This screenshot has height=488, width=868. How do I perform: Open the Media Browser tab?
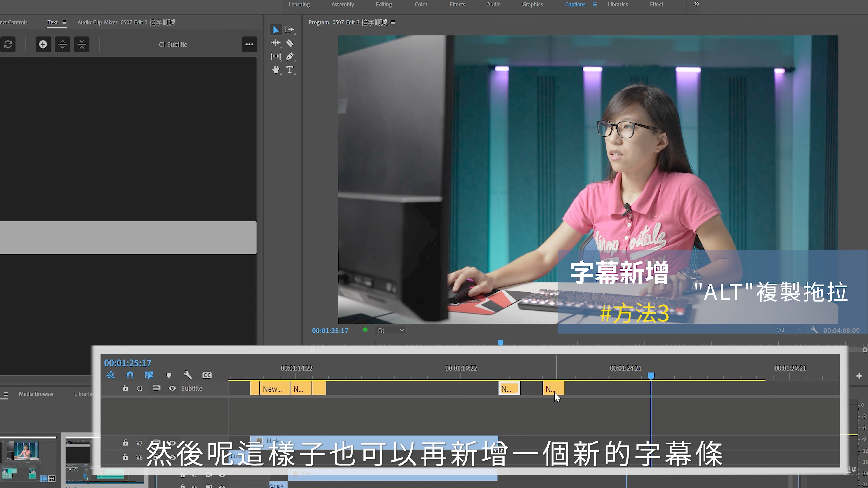tap(36, 394)
